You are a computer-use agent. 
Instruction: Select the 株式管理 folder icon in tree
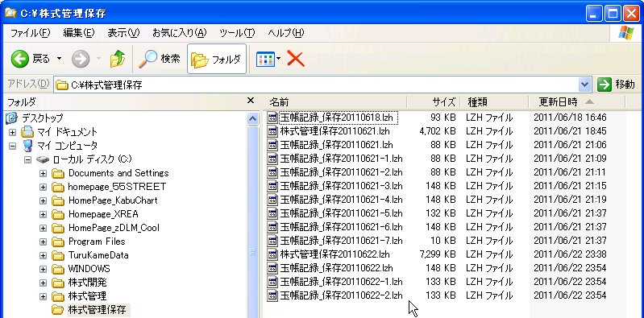(58, 295)
